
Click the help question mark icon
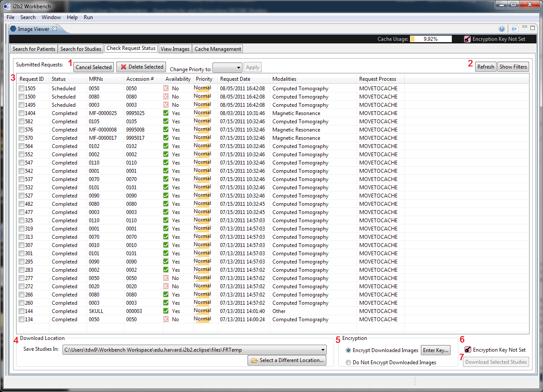tap(502, 29)
